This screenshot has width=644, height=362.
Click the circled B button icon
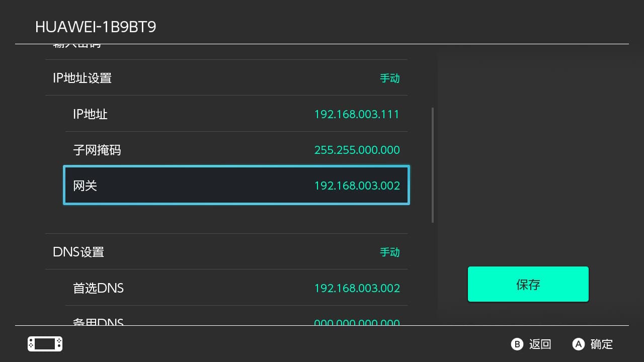[517, 344]
